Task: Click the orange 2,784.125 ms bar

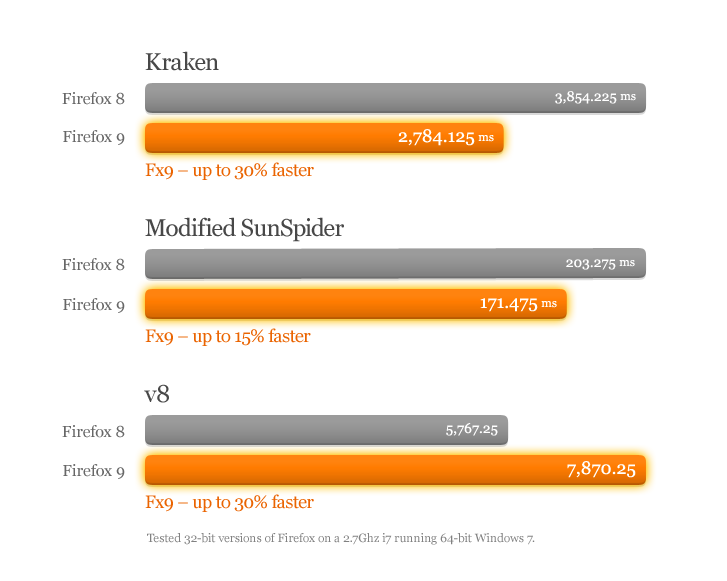Action: 323,137
